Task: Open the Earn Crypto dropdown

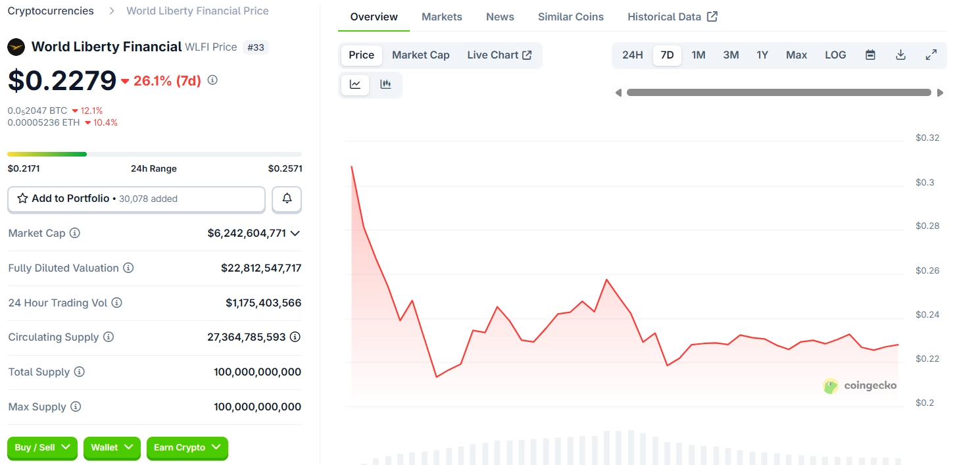Action: [187, 447]
